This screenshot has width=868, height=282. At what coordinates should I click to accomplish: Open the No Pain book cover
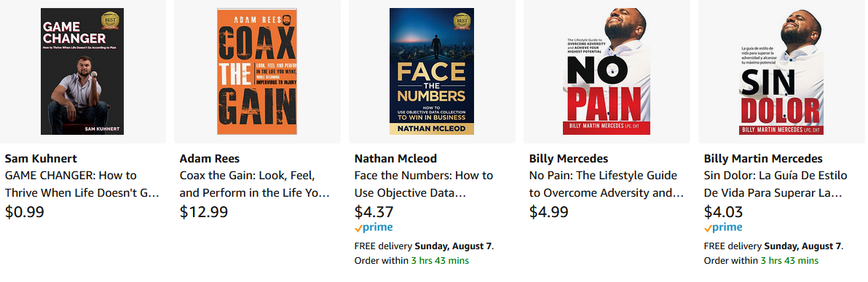tap(607, 71)
